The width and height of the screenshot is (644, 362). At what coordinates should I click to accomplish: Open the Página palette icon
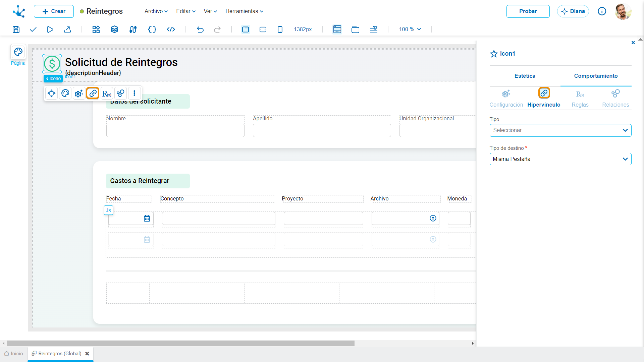[18, 52]
